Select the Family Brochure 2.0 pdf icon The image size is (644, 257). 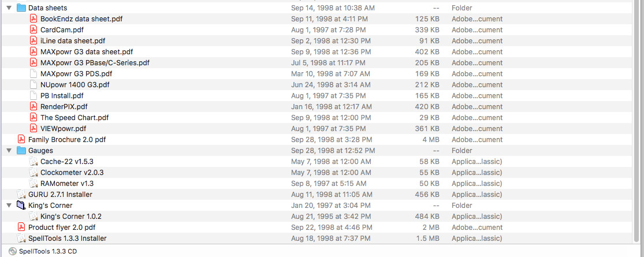coord(21,139)
